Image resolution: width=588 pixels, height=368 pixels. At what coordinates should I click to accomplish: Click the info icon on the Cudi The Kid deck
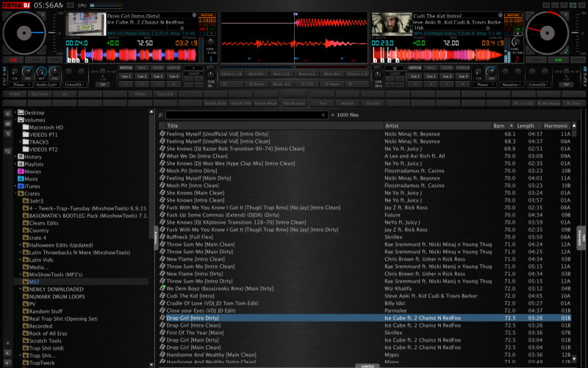(501, 15)
